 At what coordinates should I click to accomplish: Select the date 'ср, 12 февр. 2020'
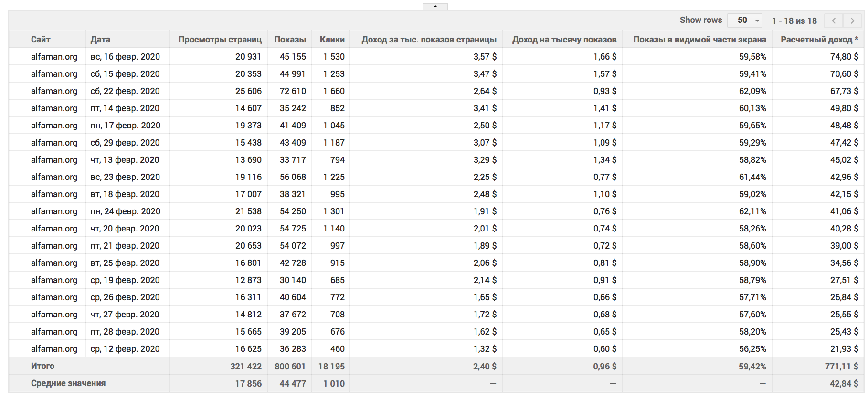pyautogui.click(x=125, y=349)
